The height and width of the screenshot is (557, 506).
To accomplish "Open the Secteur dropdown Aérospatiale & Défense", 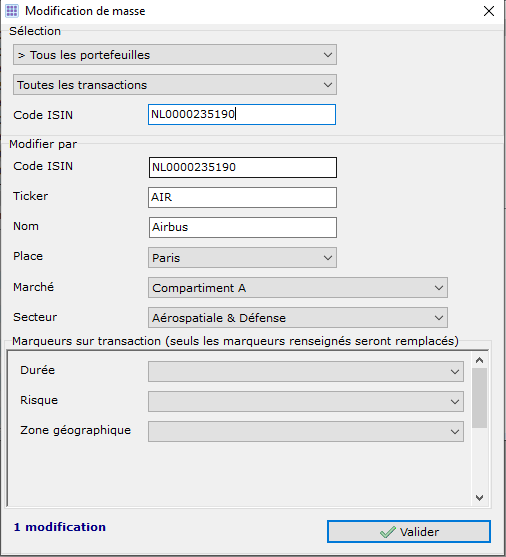I will [298, 318].
